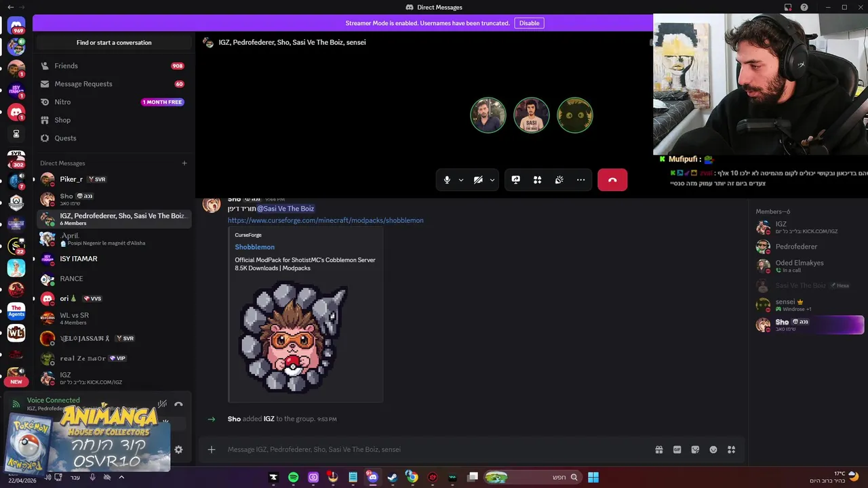Open more call options (three dots)
The width and height of the screenshot is (868, 488).
[581, 180]
